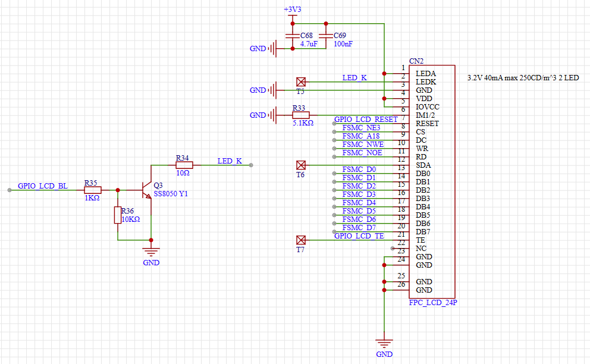The image size is (590, 364).
Task: Click the junction dot between R35 and R36
Action: (x=118, y=190)
